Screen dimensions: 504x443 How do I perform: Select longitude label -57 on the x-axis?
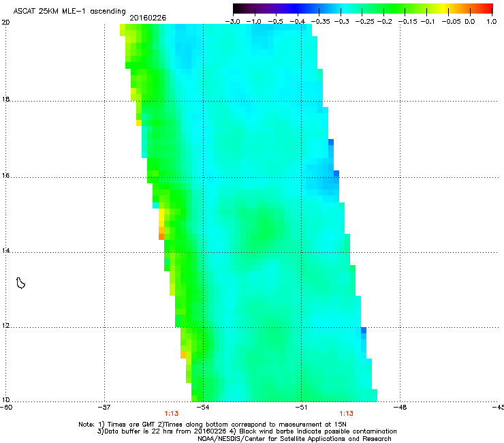104,408
